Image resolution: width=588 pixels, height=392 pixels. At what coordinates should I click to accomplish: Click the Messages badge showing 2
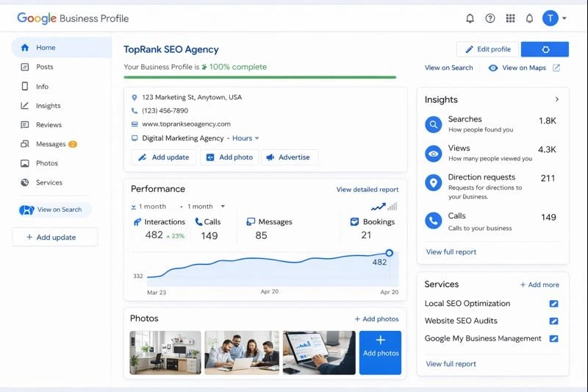[73, 144]
